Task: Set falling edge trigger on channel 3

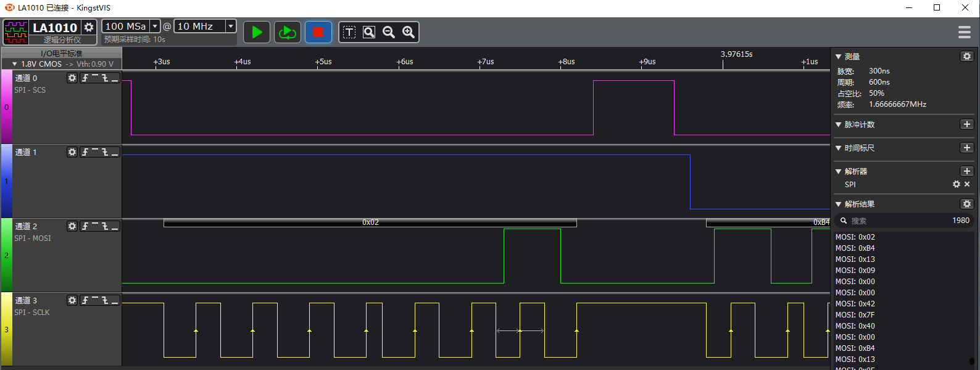Action: click(106, 300)
